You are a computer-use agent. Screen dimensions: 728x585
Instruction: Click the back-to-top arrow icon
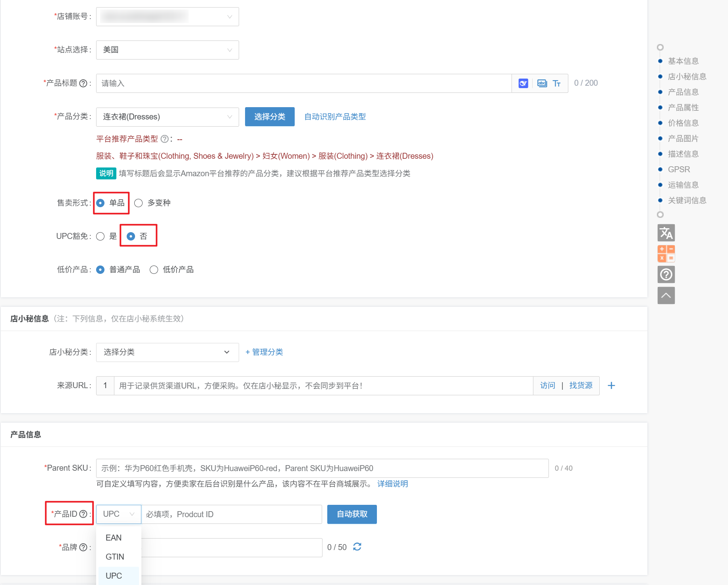(666, 295)
